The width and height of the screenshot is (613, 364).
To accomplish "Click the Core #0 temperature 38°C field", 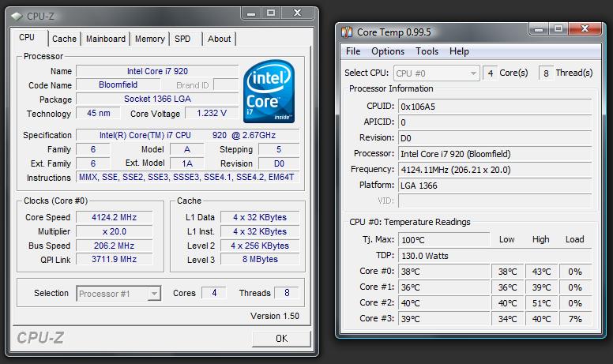I will point(444,272).
